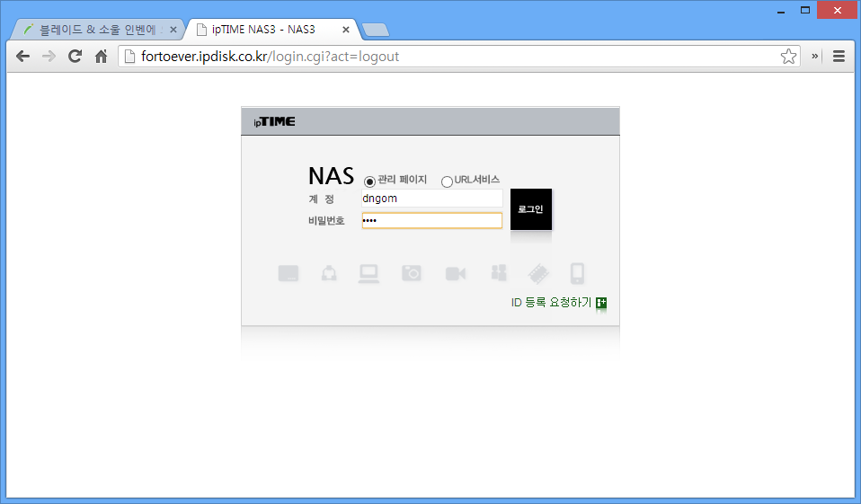Click the faded camera icon

pos(412,274)
